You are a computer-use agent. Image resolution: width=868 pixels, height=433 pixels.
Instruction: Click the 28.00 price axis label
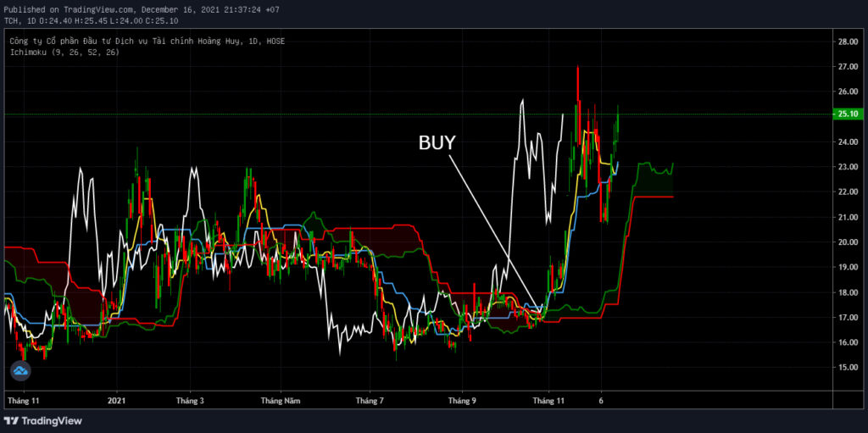pos(847,42)
